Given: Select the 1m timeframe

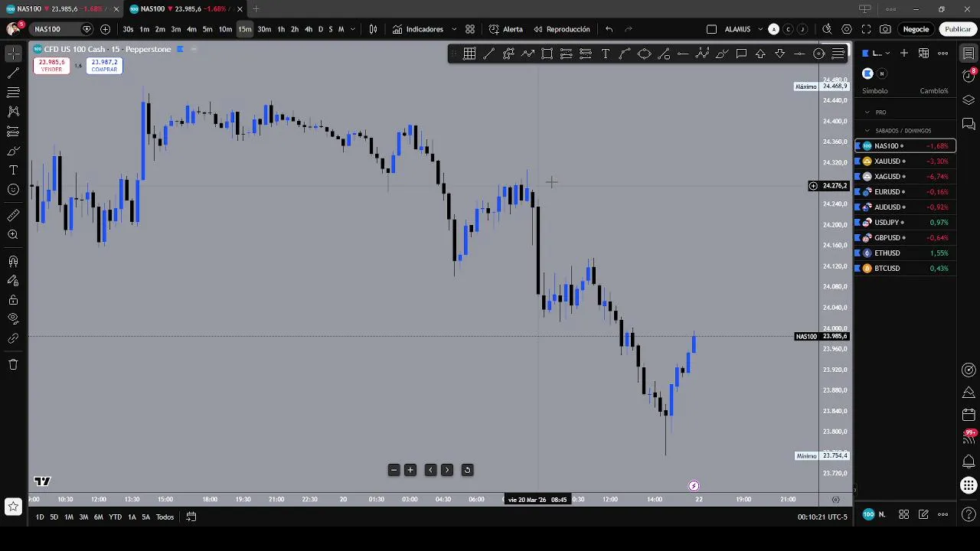Looking at the screenshot, I should 144,29.
